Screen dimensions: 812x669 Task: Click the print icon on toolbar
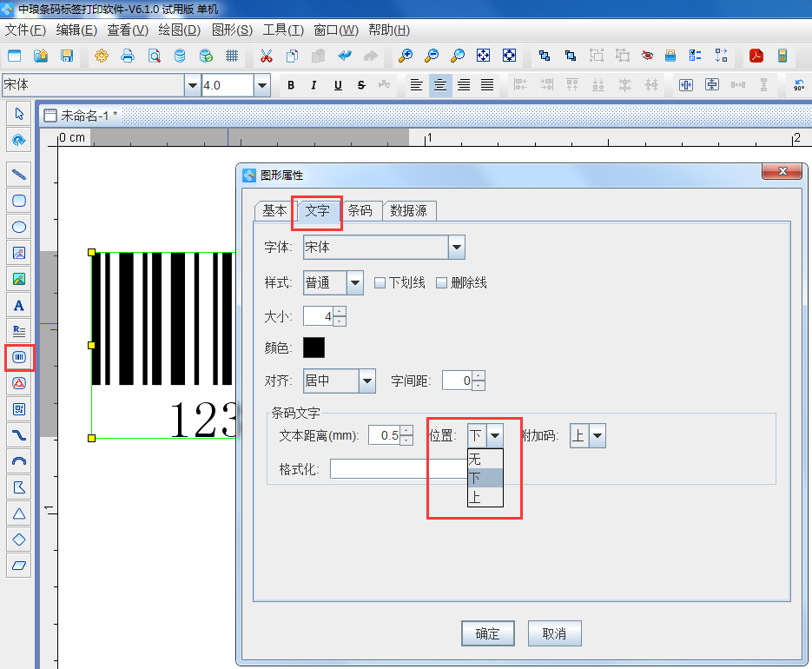tap(128, 55)
